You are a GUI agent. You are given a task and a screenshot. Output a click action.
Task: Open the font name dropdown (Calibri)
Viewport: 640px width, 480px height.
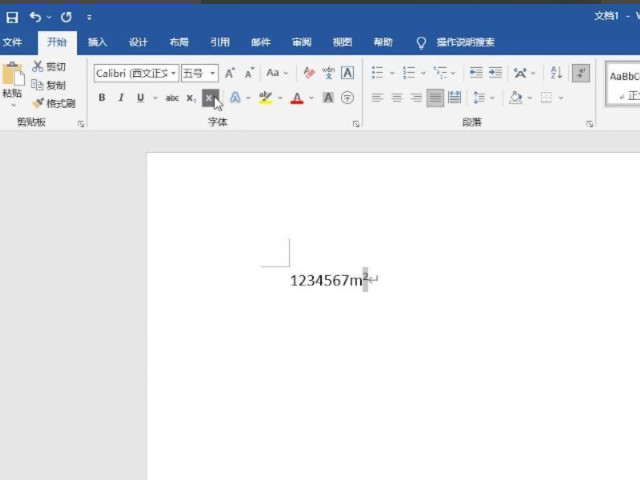pos(136,73)
